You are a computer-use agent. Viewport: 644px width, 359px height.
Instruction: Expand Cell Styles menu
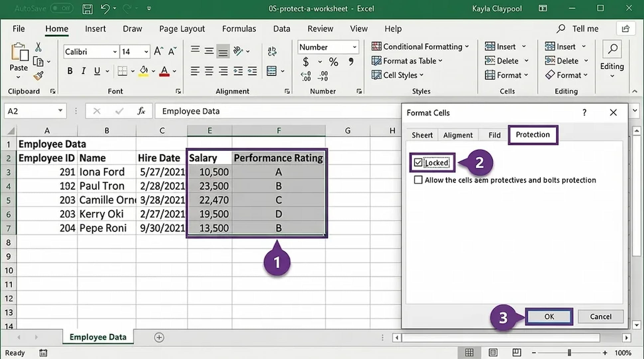tap(398, 75)
